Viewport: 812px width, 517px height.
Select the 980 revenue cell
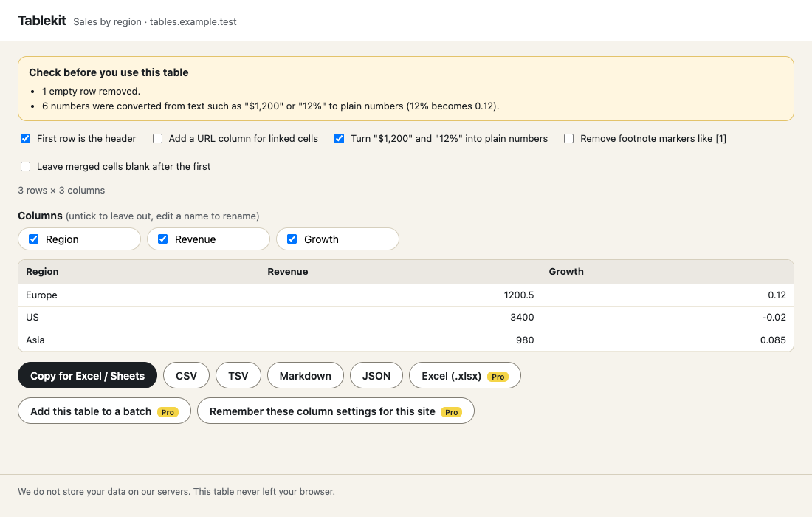tap(401, 340)
